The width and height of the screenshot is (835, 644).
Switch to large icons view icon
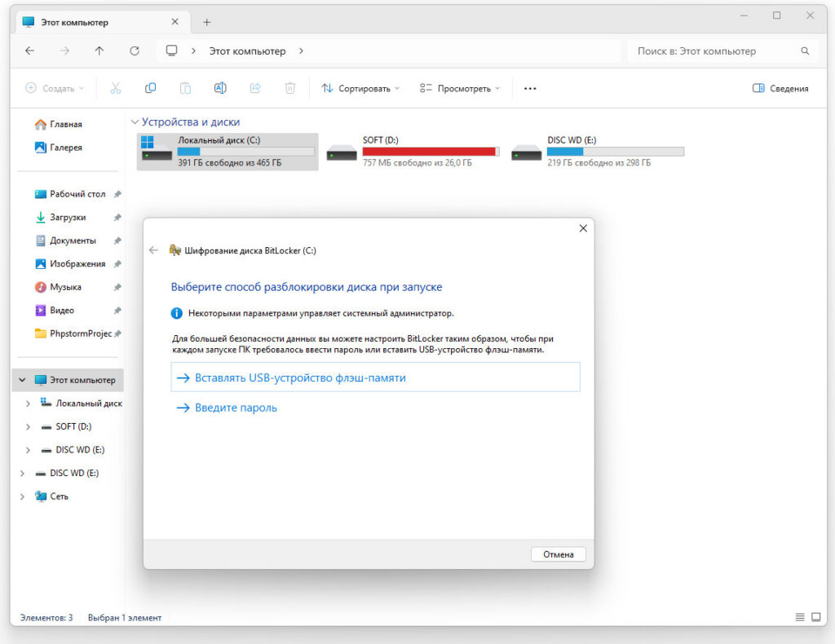click(815, 617)
